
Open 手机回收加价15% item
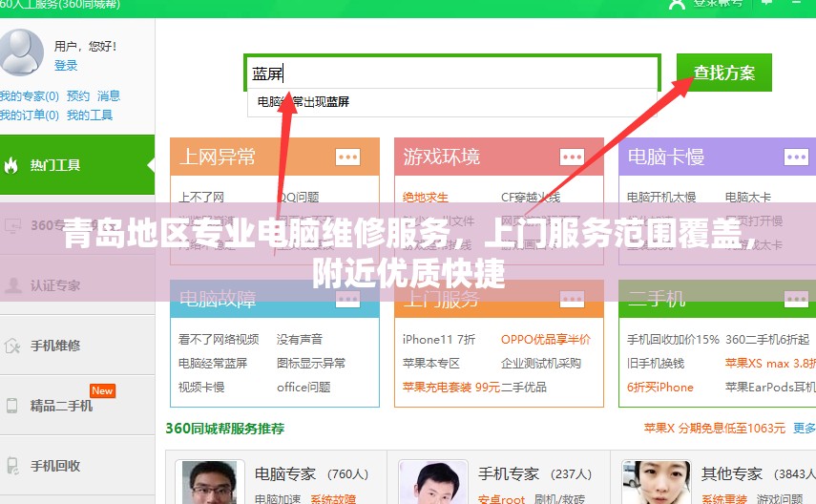point(673,340)
